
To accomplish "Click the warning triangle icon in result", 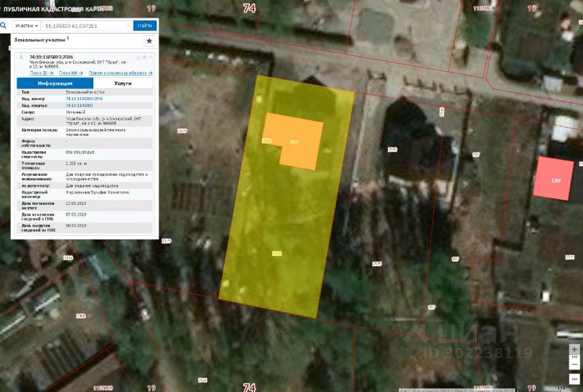I will 138,57.
